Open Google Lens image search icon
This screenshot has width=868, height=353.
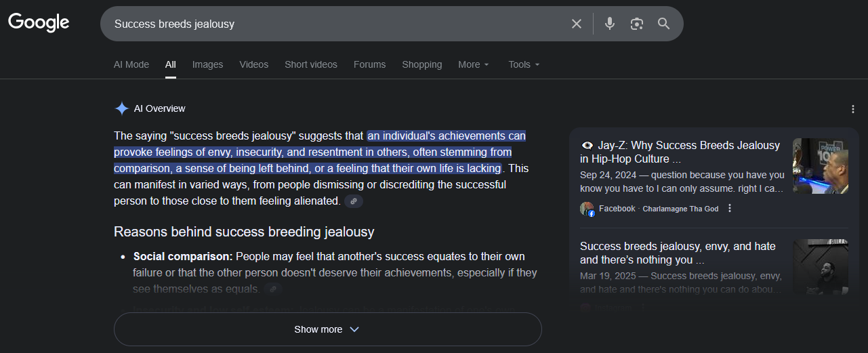point(636,24)
